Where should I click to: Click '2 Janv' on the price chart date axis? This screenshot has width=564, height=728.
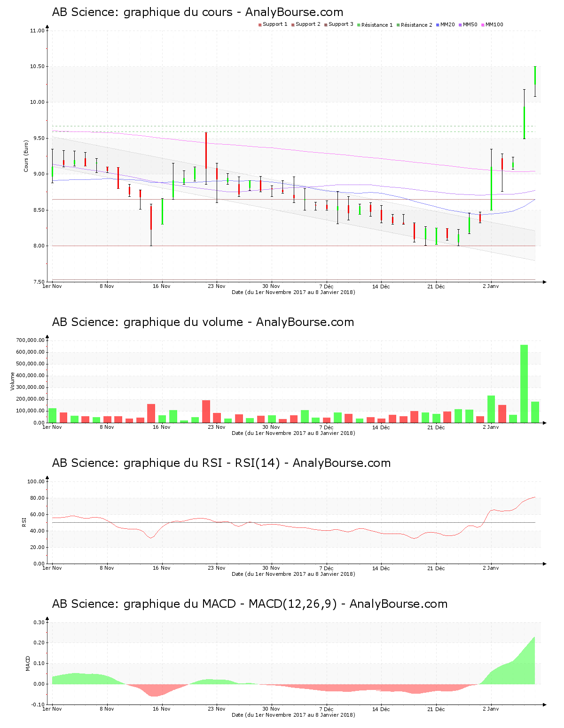491,286
